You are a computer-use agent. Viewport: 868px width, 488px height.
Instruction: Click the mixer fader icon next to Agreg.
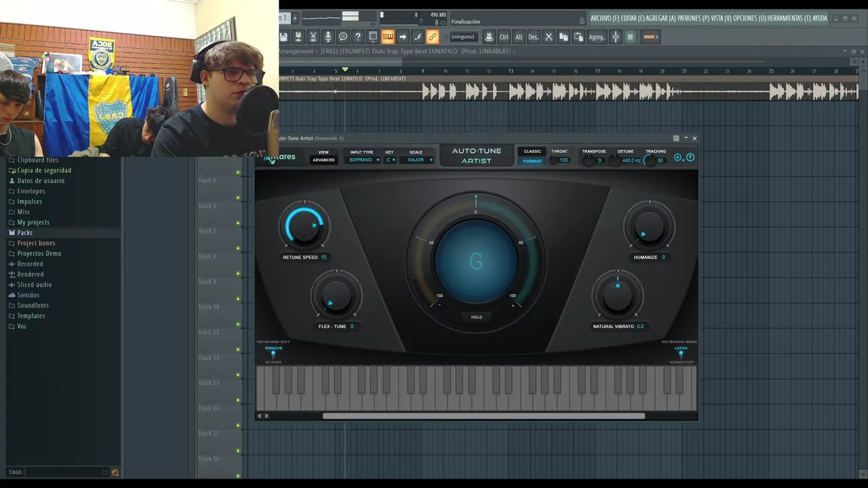[616, 37]
